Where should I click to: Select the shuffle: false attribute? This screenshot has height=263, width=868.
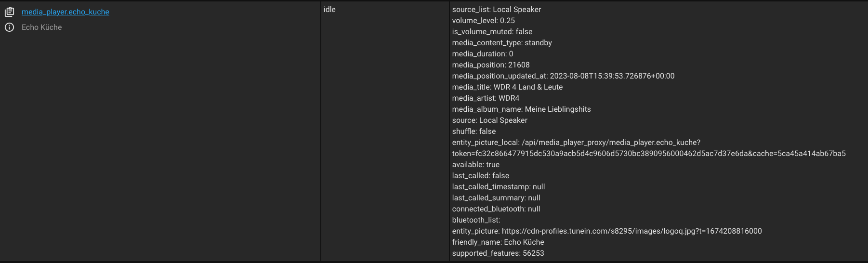tap(474, 131)
